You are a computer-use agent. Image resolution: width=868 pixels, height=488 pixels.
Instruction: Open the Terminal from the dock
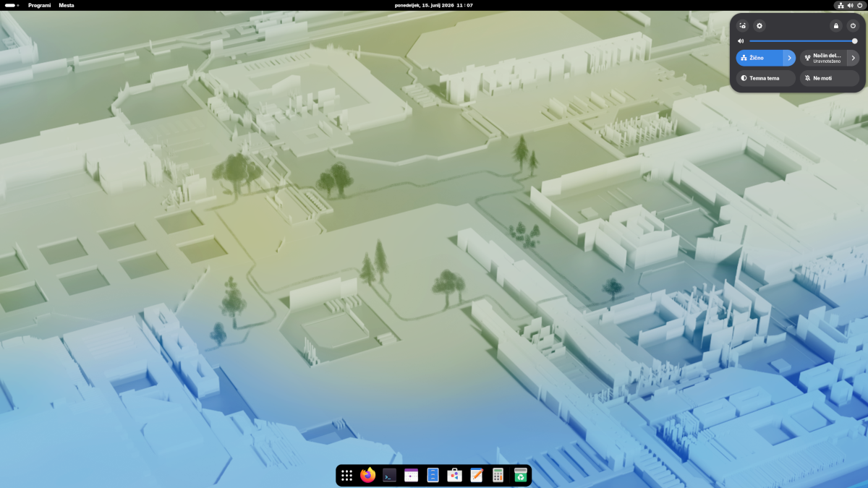click(x=390, y=475)
